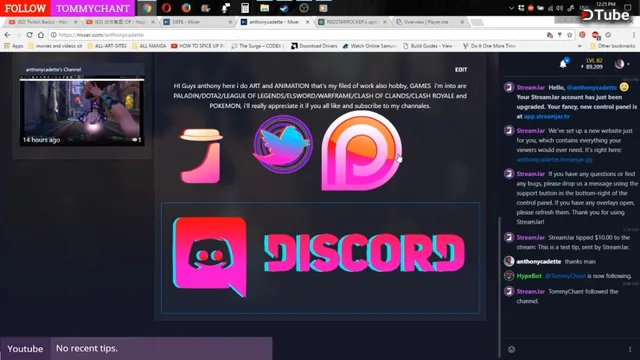
Task: Expand the bookmarks overflow chevron
Action: coord(580,46)
